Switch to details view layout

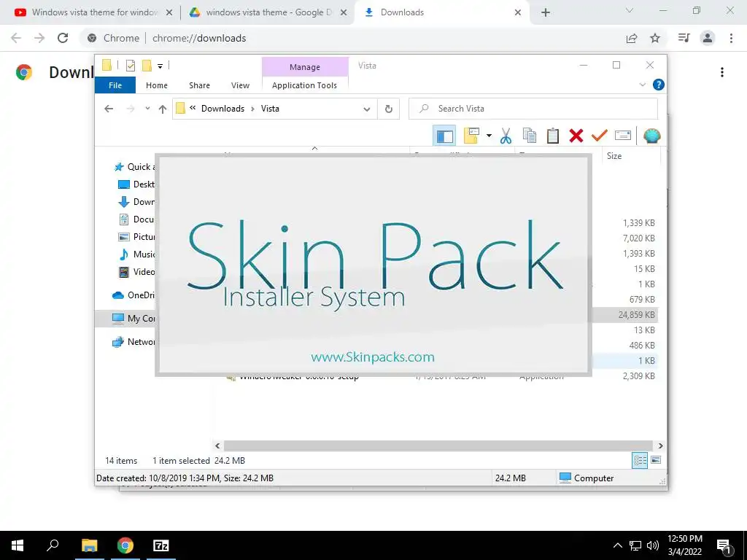640,461
